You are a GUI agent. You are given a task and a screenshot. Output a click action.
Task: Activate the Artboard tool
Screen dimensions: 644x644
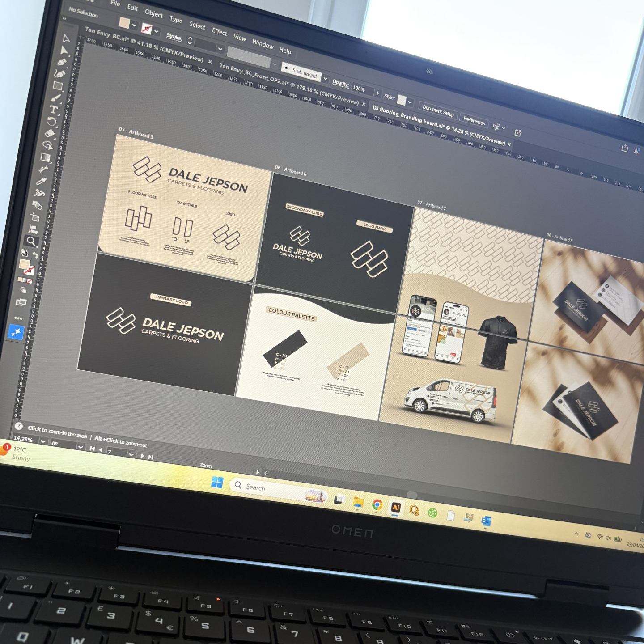click(x=35, y=217)
